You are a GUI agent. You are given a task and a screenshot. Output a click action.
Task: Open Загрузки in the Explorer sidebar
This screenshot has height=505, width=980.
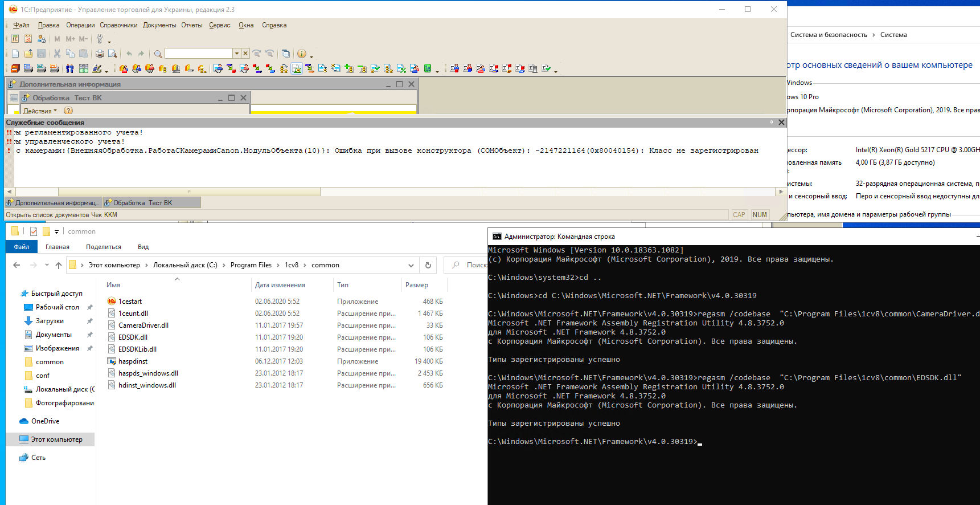[50, 321]
